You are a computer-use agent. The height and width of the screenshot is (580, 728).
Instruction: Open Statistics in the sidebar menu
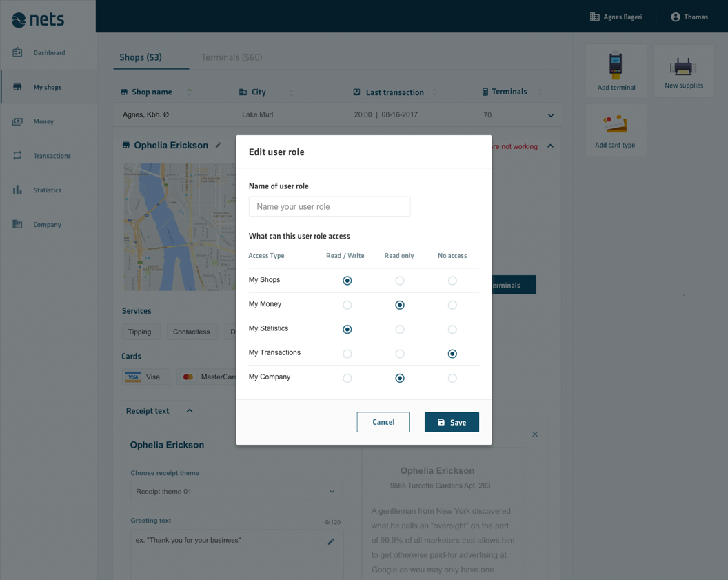[x=49, y=190]
